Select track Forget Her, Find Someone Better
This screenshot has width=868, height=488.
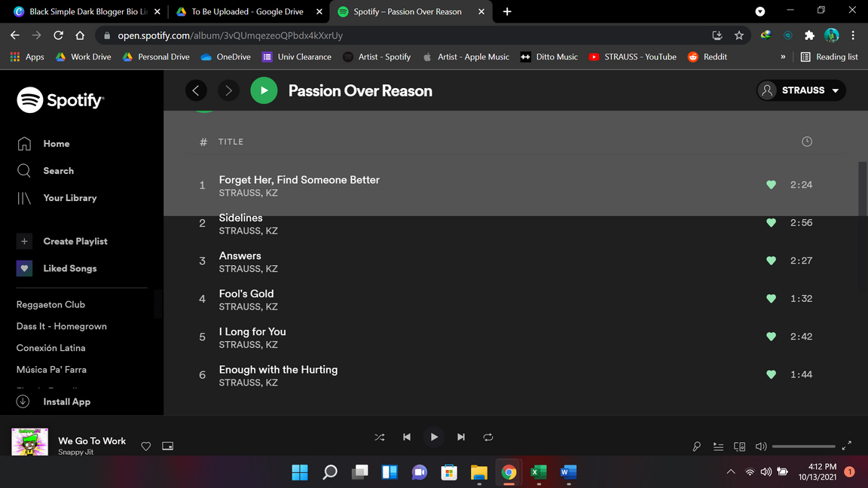pos(299,180)
